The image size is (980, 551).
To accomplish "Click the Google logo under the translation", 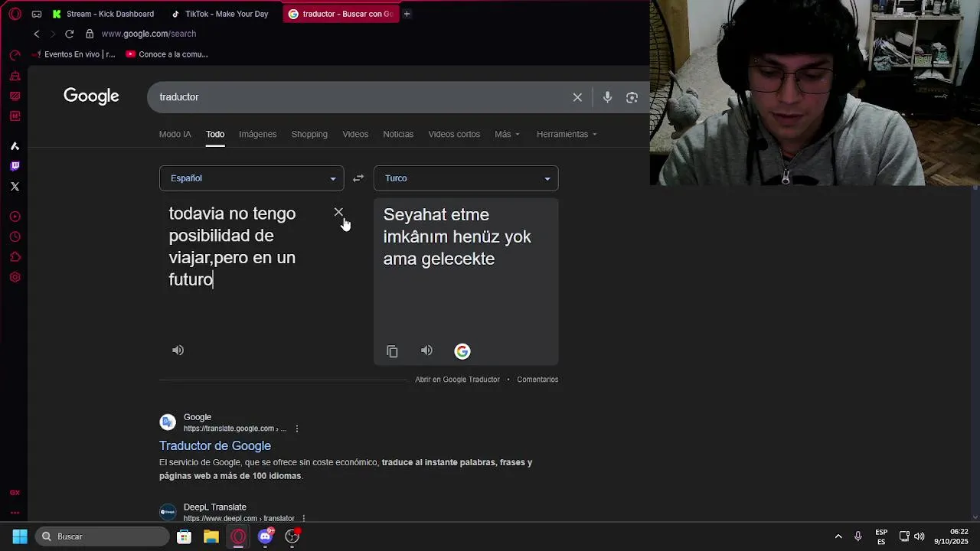I will click(x=462, y=351).
